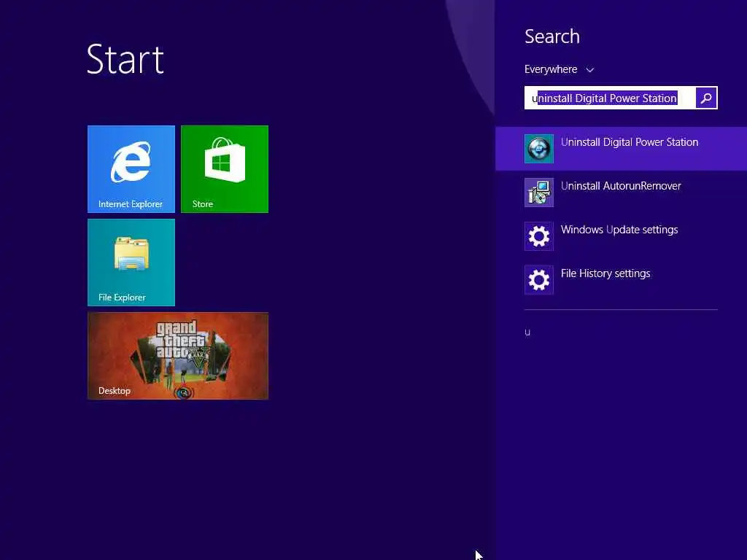
Task: Click the Uninstall Digital Power Station icon
Action: tap(539, 149)
